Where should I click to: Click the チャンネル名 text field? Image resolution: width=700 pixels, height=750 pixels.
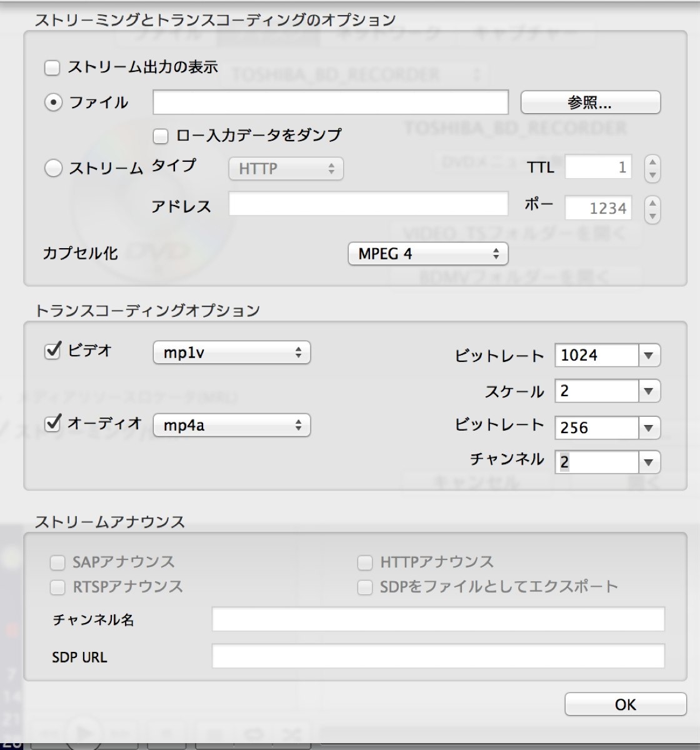pos(437,619)
